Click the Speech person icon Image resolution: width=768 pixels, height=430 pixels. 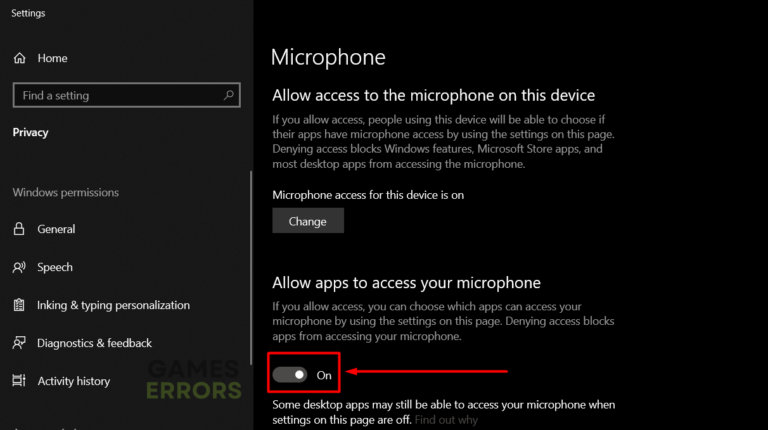tap(19, 267)
